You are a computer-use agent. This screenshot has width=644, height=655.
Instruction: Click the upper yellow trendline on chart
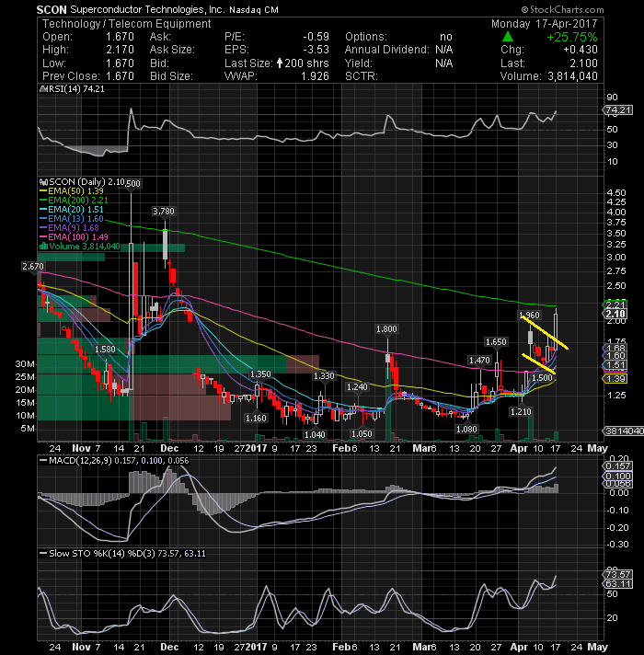click(545, 332)
